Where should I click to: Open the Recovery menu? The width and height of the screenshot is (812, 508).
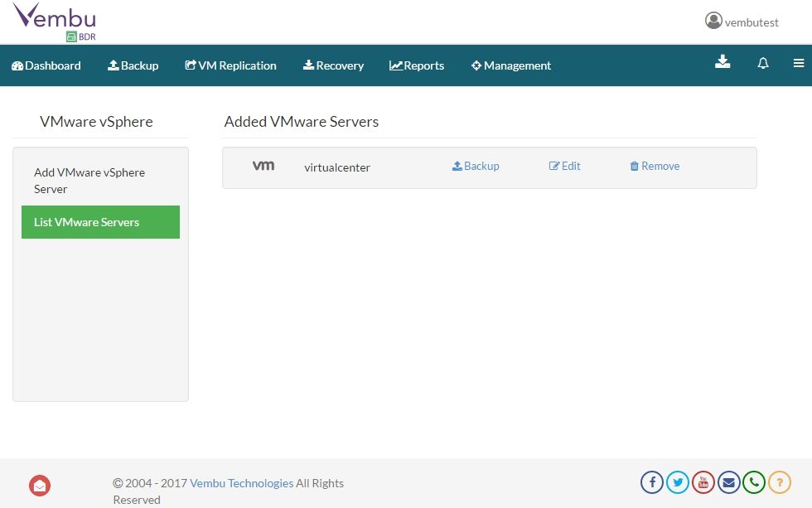pos(333,65)
